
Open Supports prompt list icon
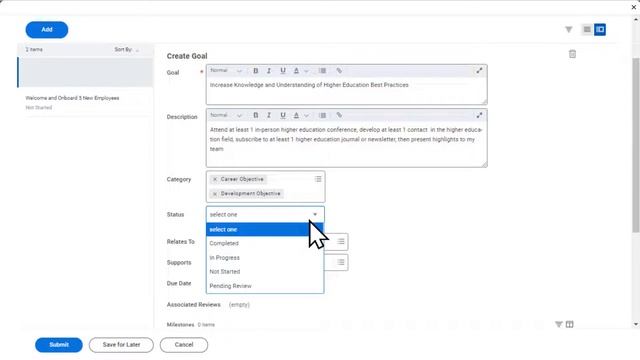(341, 262)
